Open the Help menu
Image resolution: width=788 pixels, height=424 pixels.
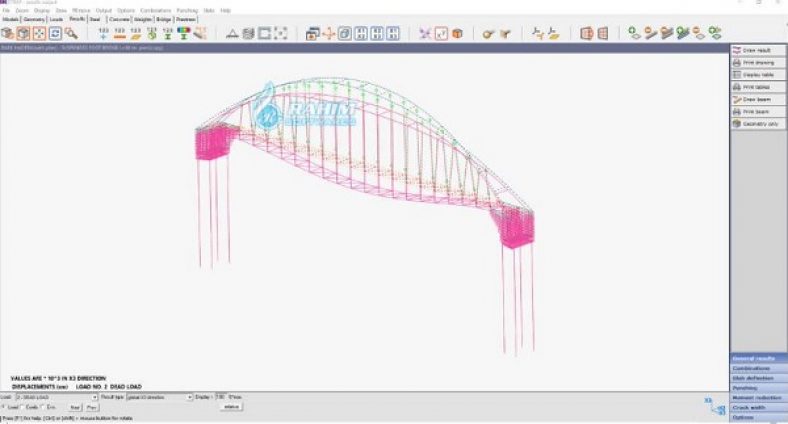click(226, 11)
